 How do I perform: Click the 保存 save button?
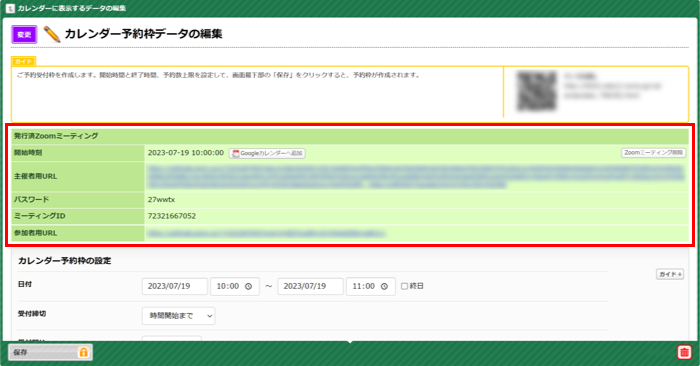pyautogui.click(x=50, y=352)
